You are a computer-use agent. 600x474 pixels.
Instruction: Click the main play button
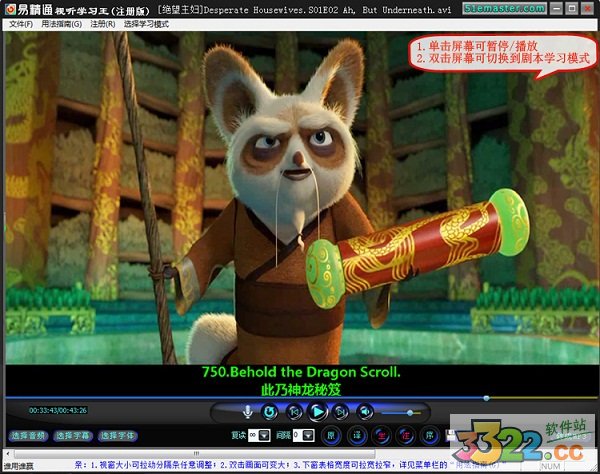(x=318, y=412)
